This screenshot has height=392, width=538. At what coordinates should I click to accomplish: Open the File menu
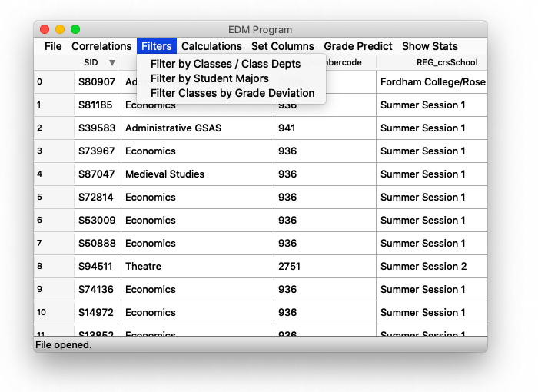tap(53, 46)
